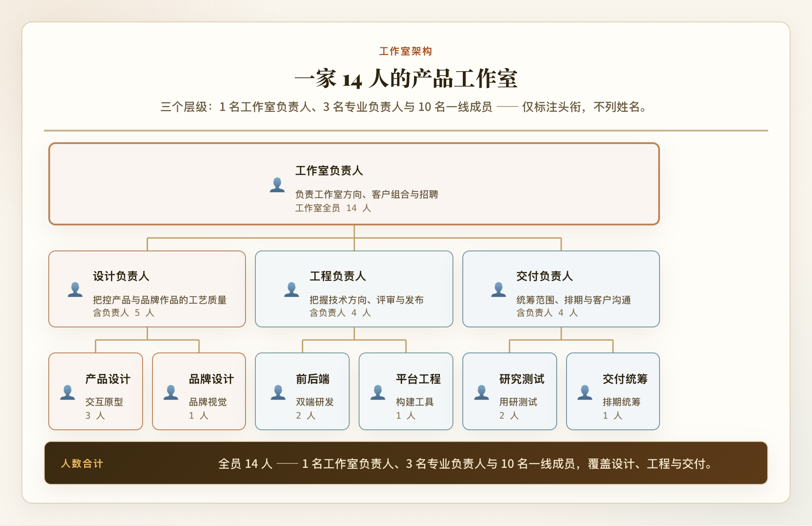Select the 双端研发 subtitle
Screen dimensions: 812x526
[x=315, y=402]
